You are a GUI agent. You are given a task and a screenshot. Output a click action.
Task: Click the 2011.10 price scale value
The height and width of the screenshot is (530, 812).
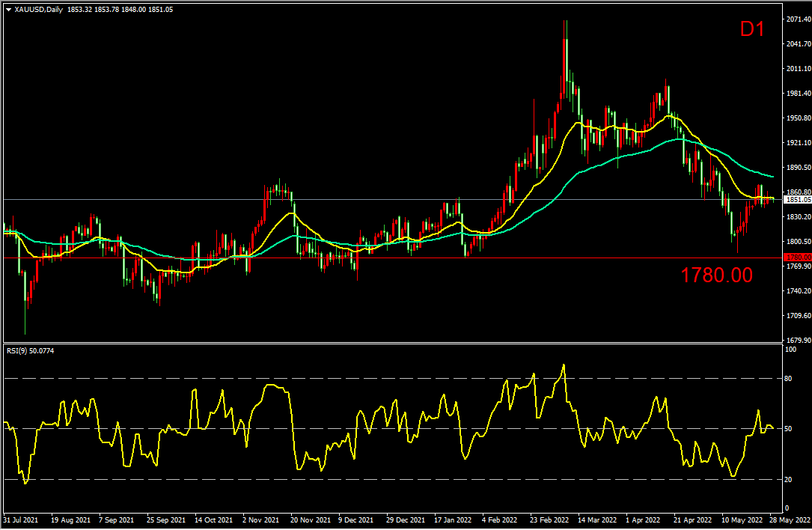[799, 68]
